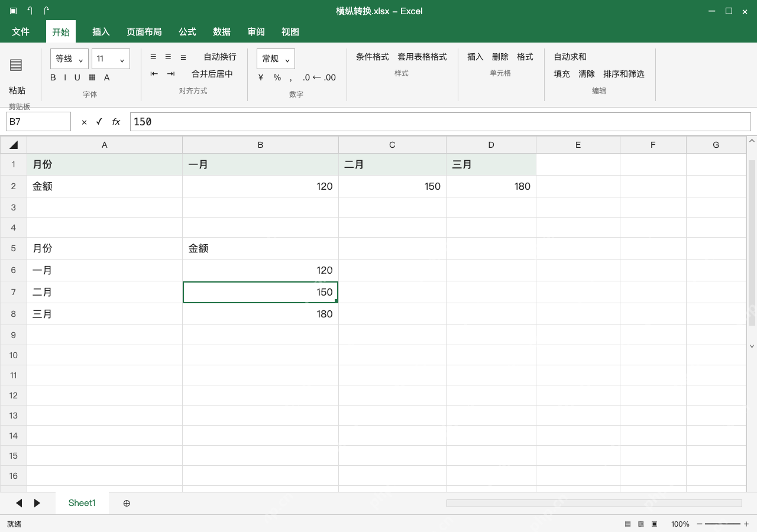Open the fx insert function dialog
This screenshot has height=532, width=757.
[116, 122]
